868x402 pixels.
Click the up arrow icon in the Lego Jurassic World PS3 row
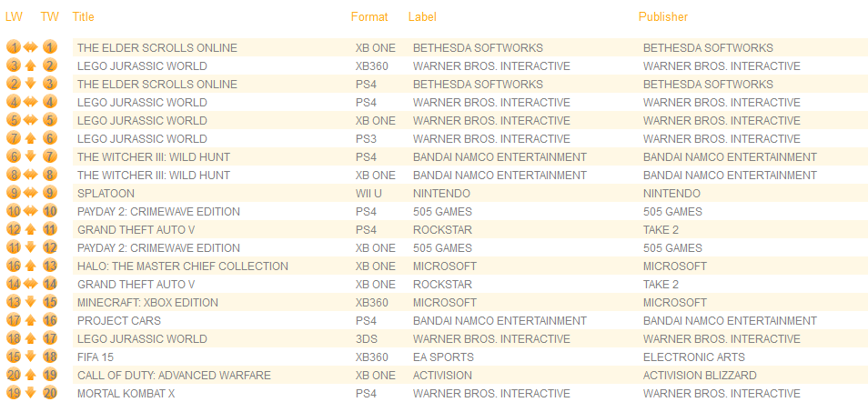pos(31,138)
